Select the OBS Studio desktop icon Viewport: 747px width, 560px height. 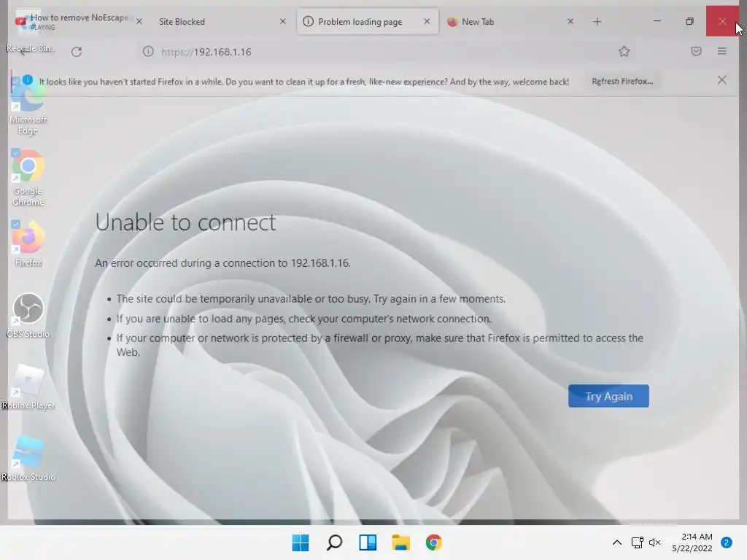(x=28, y=315)
